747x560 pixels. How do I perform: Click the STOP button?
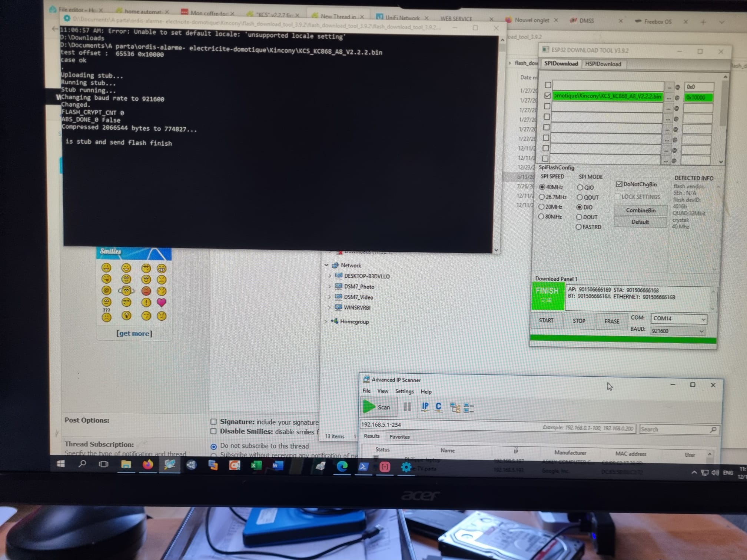(579, 321)
